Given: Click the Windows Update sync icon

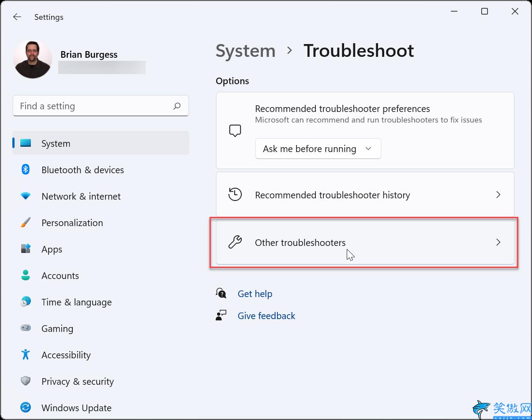Looking at the screenshot, I should (x=26, y=407).
